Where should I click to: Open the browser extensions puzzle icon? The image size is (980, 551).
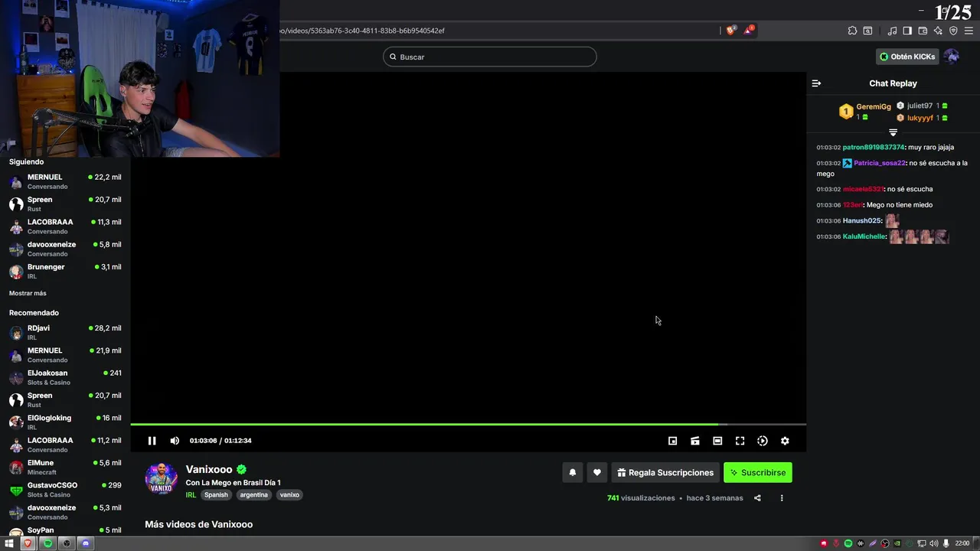pos(852,31)
